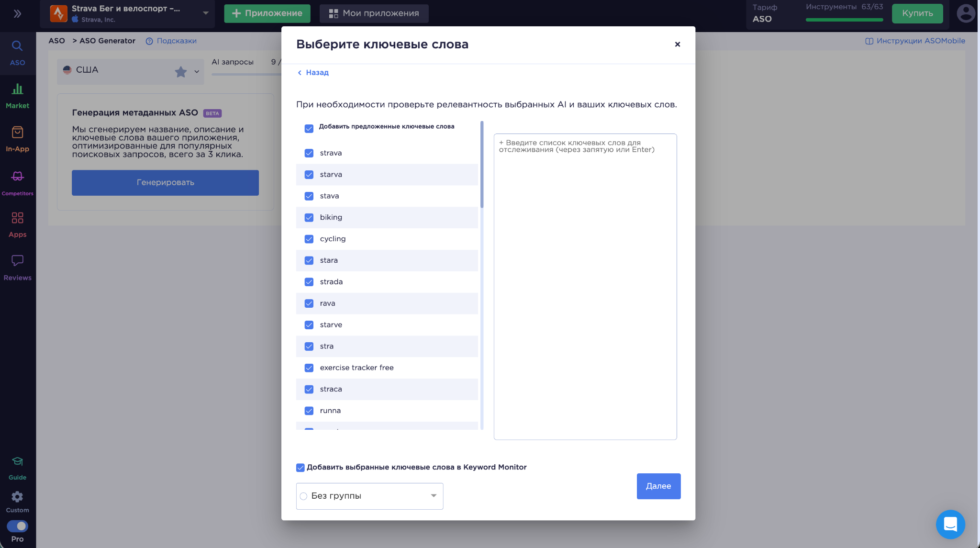The height and width of the screenshot is (548, 980).
Task: Open the In-App section in sidebar
Action: (17, 139)
